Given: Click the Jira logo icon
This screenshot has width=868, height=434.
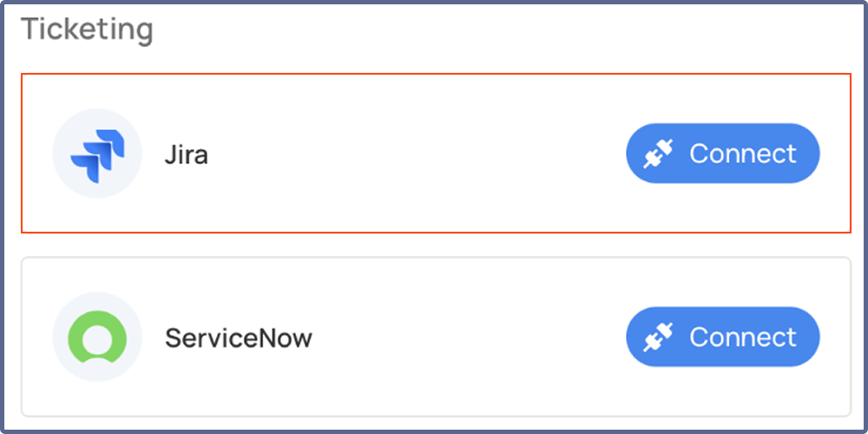Looking at the screenshot, I should 97,154.
